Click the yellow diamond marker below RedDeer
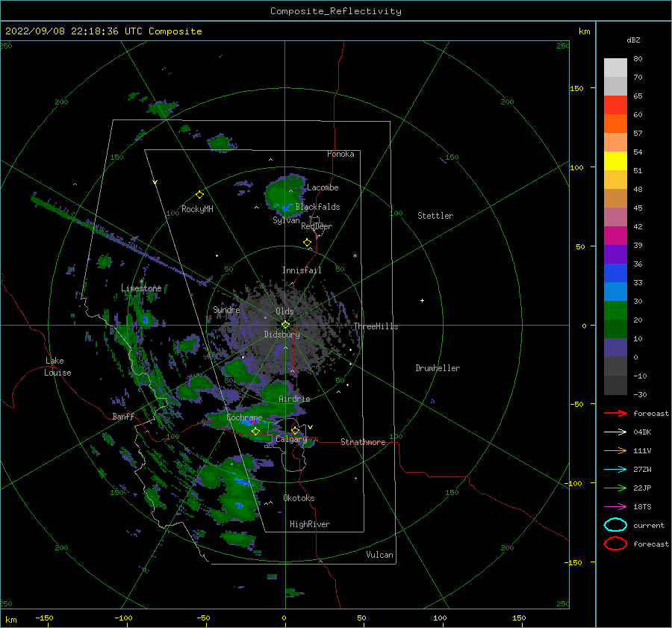 pyautogui.click(x=308, y=243)
